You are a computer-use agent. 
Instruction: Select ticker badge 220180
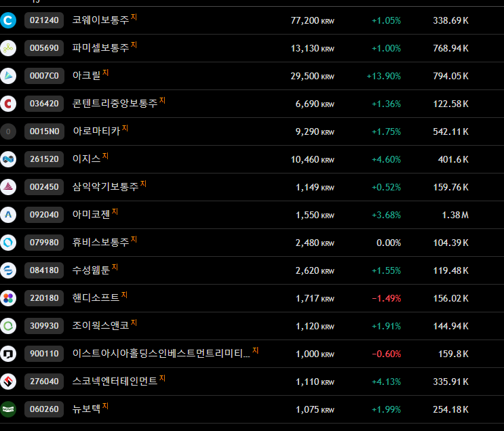pyautogui.click(x=44, y=298)
